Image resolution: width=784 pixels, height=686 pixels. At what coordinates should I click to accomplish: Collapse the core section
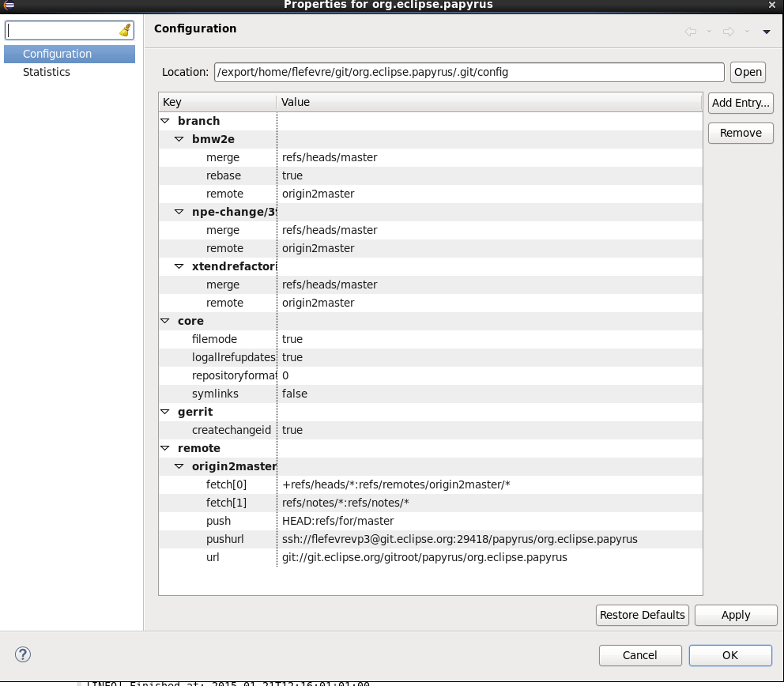165,321
